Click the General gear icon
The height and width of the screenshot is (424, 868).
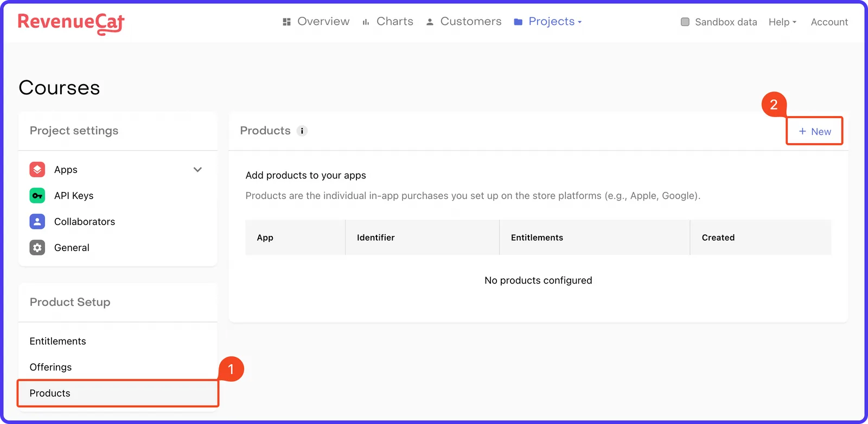point(37,248)
